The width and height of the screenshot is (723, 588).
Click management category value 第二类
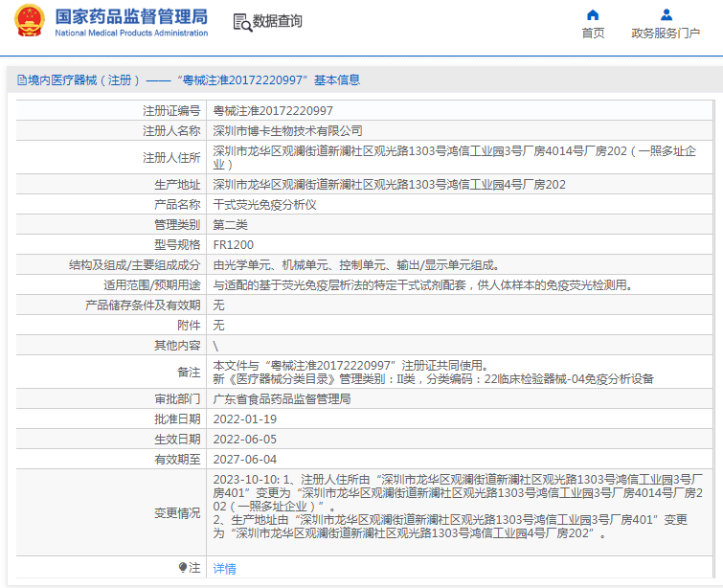point(230,225)
